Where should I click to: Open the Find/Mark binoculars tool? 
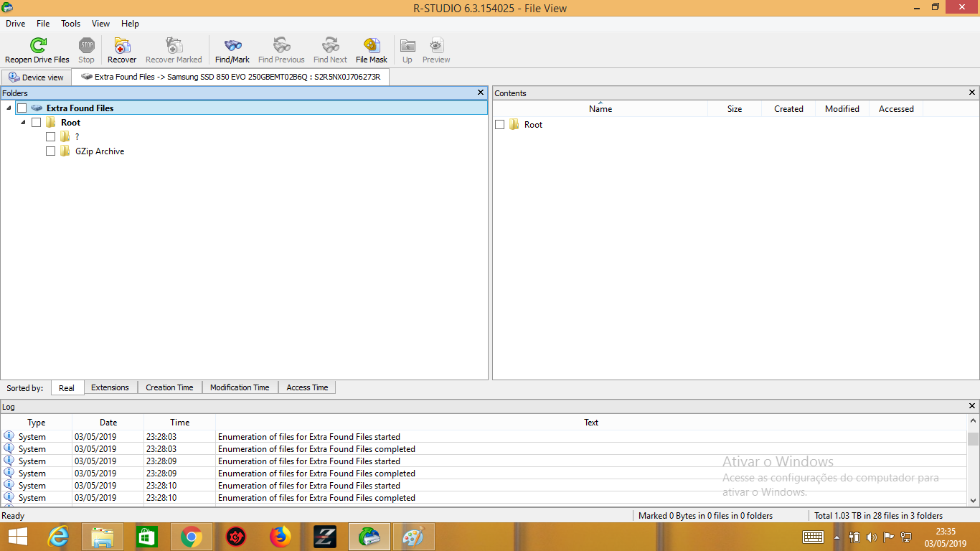[x=232, y=46]
